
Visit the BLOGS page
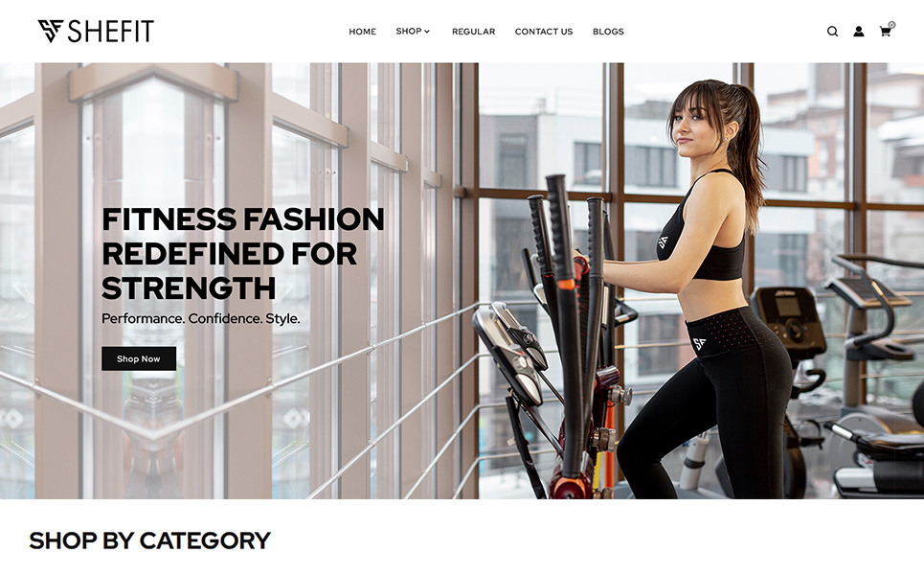tap(608, 32)
